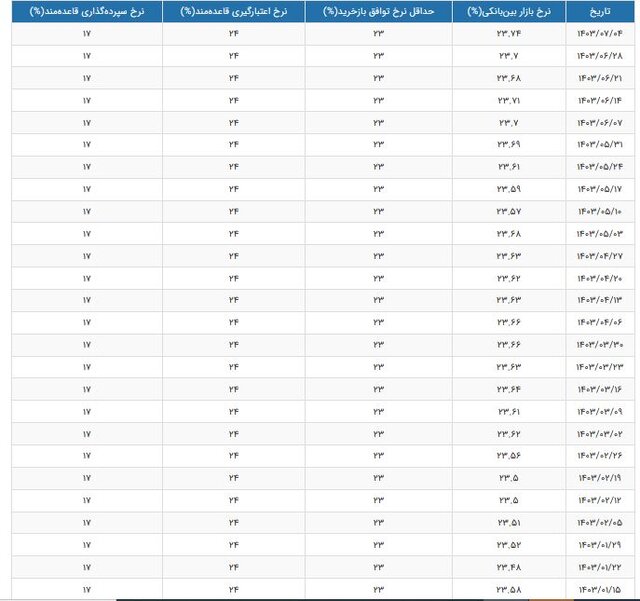Click the حداقل نرخ توافق بازخرید(%) header
This screenshot has width=640, height=601.
point(379,11)
